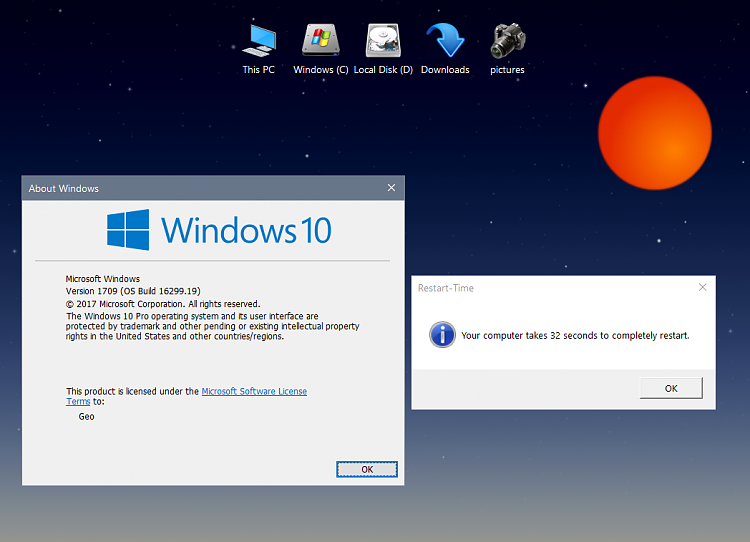Close the About Windows dialog
The image size is (750, 542).
391,188
